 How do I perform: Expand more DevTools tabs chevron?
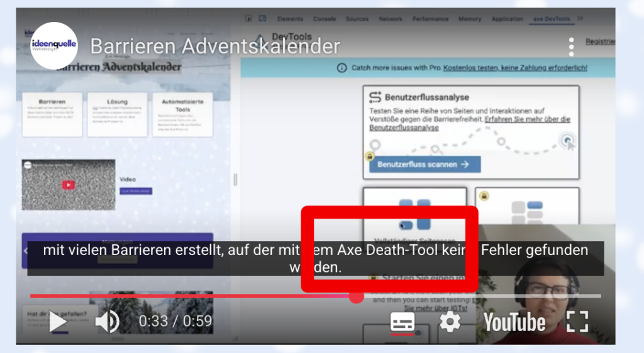point(580,18)
